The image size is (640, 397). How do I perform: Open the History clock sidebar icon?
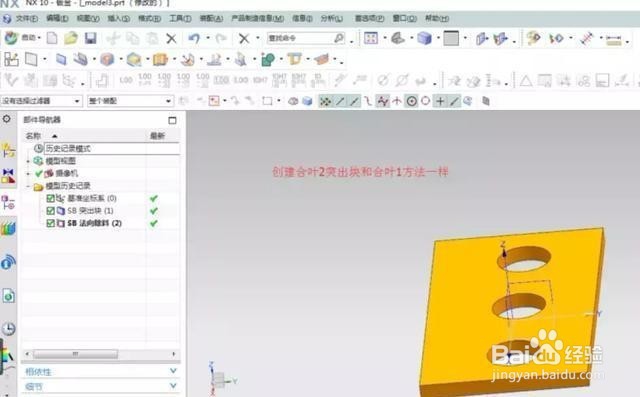(8, 329)
